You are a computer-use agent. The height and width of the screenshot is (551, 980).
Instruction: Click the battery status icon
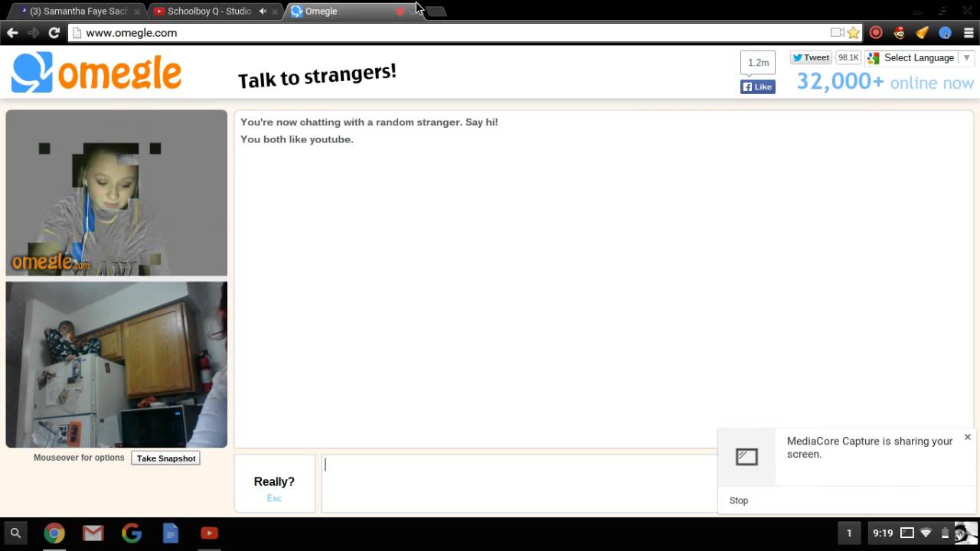[x=945, y=533]
